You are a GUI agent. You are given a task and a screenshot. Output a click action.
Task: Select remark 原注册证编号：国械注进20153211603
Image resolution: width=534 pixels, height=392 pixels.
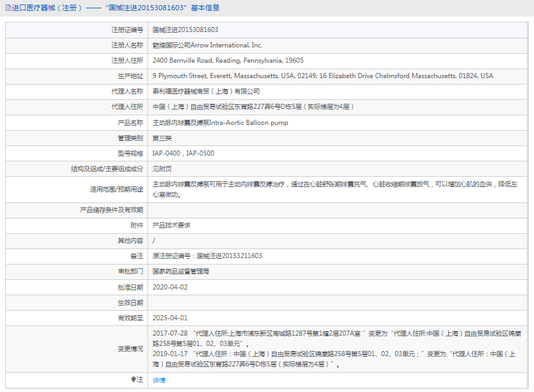[x=207, y=256]
